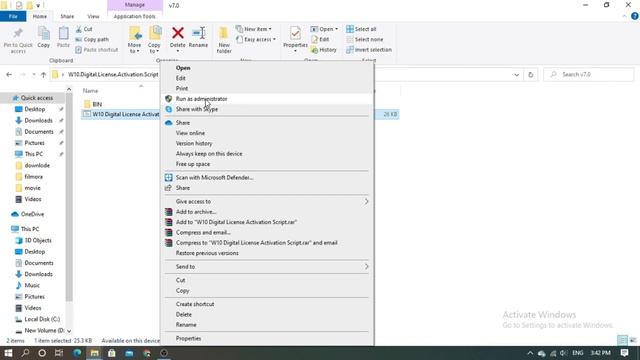This screenshot has height=360, width=640.
Task: Open Music in sidebar
Action: [32, 285]
